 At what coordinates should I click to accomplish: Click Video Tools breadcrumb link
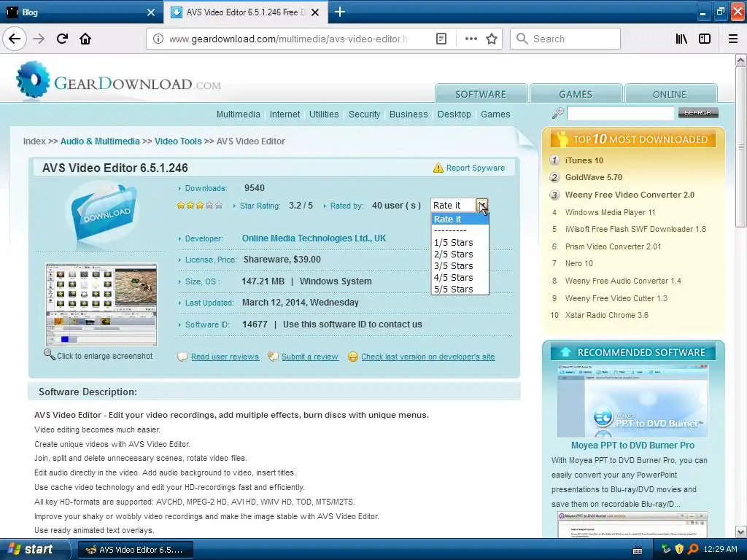click(x=178, y=141)
